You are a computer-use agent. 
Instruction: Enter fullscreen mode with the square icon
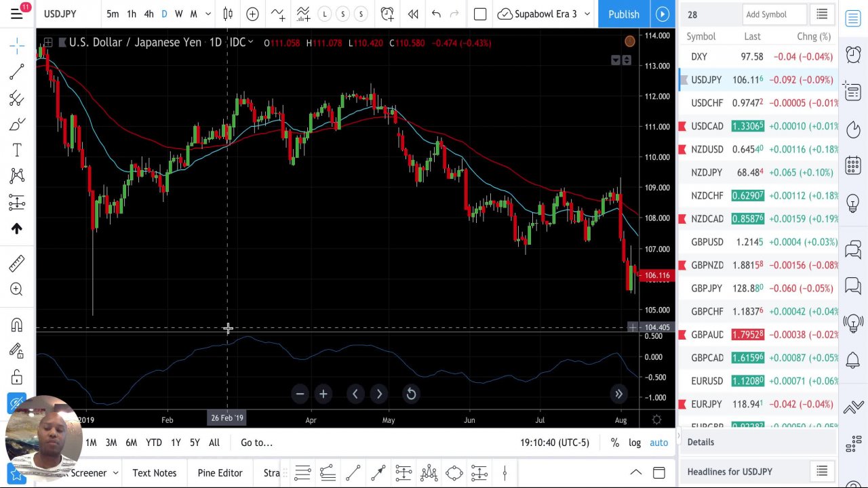[480, 14]
